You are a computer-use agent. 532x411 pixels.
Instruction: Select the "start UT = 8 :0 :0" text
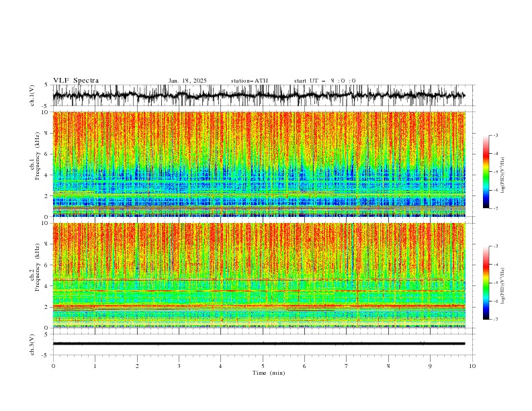coord(324,81)
